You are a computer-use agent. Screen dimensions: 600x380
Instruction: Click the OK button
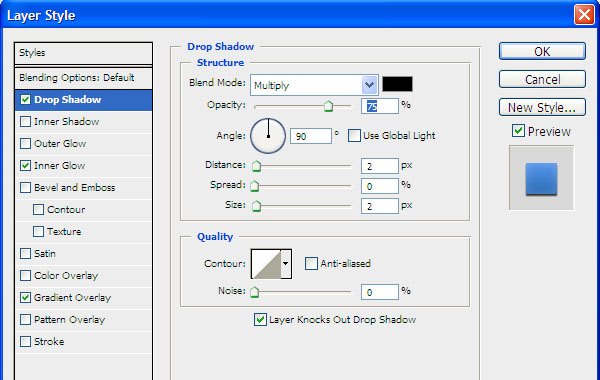pyautogui.click(x=542, y=51)
